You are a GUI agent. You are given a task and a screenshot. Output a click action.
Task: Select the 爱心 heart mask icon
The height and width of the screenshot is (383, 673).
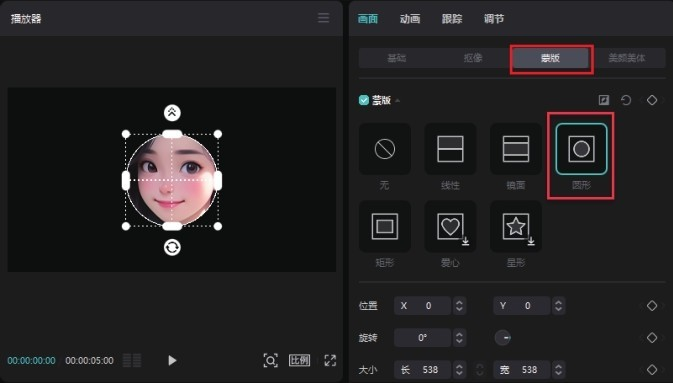coord(450,226)
